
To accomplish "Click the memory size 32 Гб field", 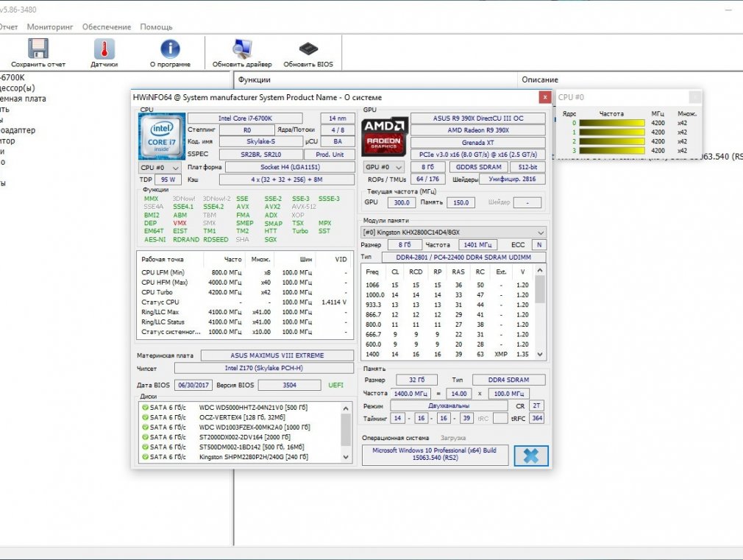I will [x=416, y=380].
